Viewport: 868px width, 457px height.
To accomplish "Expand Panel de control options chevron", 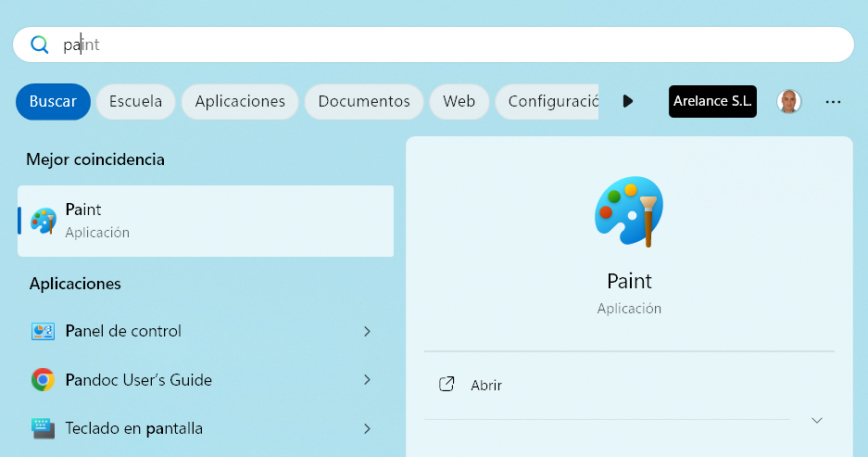I will (x=367, y=331).
